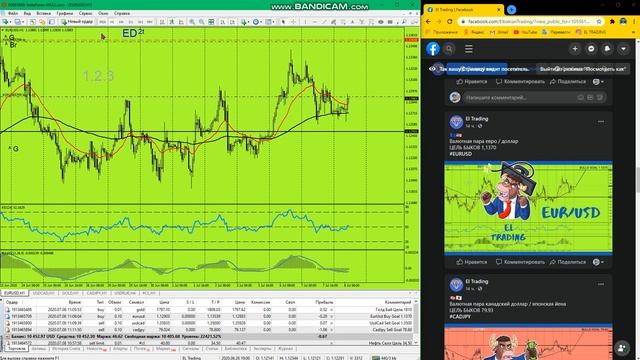
Task: Click the zoom out magnifier on the chart toolbar
Action: coord(202,22)
